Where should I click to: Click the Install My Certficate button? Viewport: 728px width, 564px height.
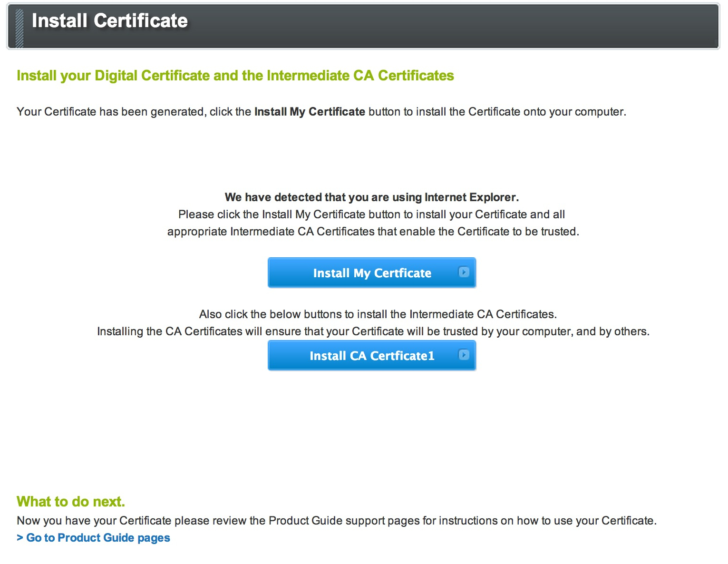click(x=371, y=273)
